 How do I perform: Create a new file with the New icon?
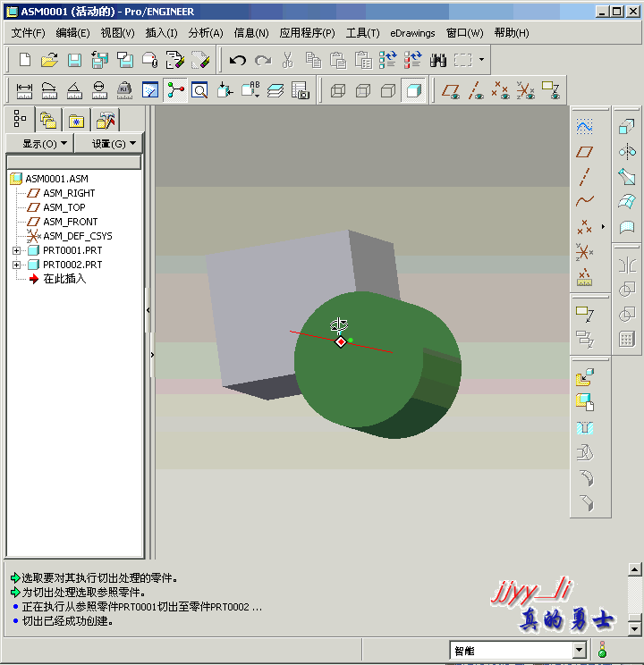[25, 60]
